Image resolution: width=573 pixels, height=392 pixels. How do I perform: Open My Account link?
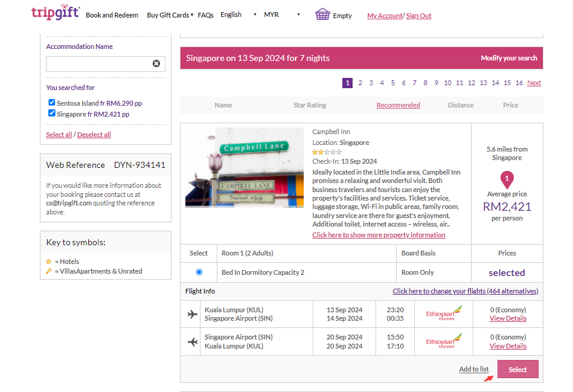click(385, 16)
